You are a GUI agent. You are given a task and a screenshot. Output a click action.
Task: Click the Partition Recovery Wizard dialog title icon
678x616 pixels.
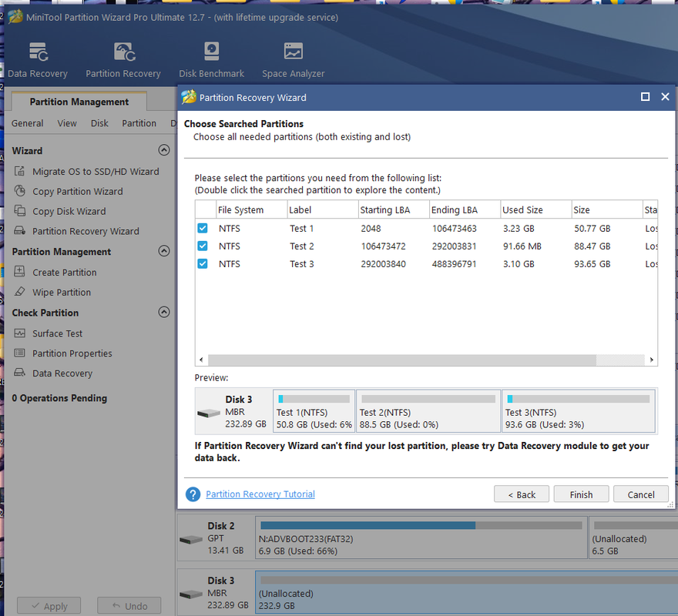point(189,97)
